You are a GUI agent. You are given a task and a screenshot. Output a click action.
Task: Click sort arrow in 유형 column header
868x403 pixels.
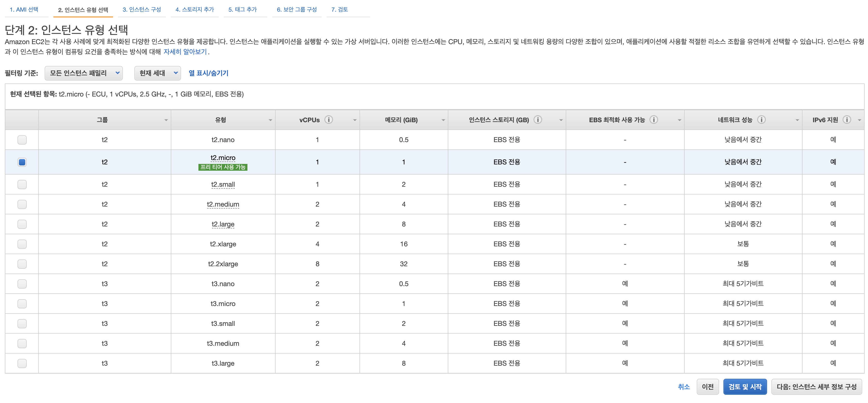(x=270, y=120)
